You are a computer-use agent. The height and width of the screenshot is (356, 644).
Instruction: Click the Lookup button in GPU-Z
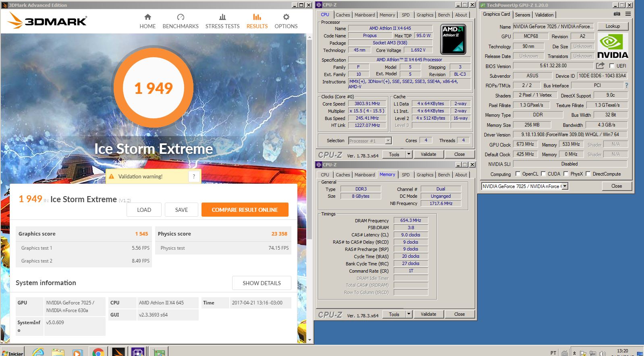(613, 26)
